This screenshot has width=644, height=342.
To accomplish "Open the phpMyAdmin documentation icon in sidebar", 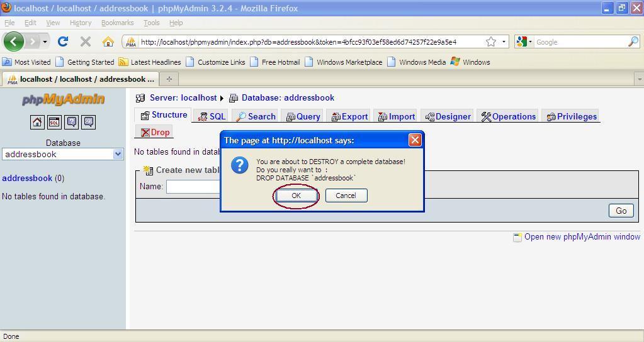I will [x=72, y=122].
